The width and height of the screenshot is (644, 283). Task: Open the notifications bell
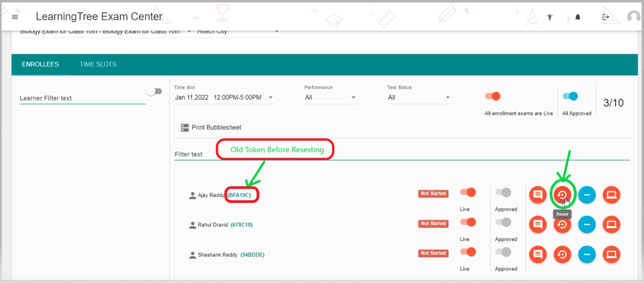coord(578,17)
